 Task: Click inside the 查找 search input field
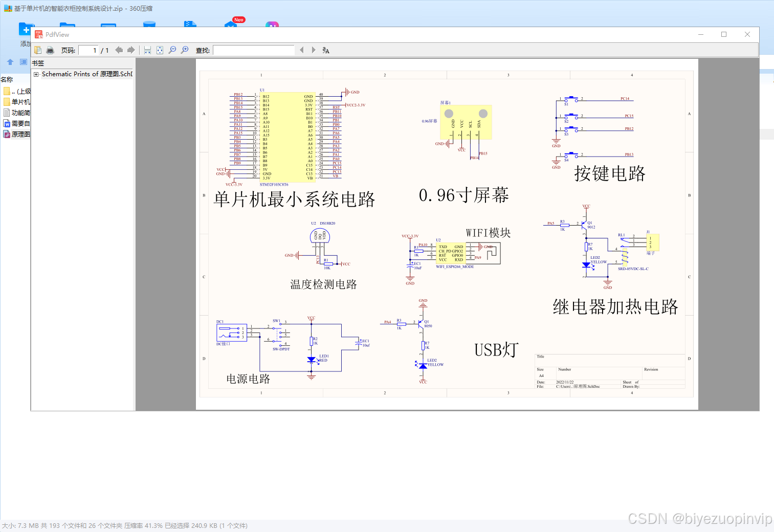[x=254, y=50]
